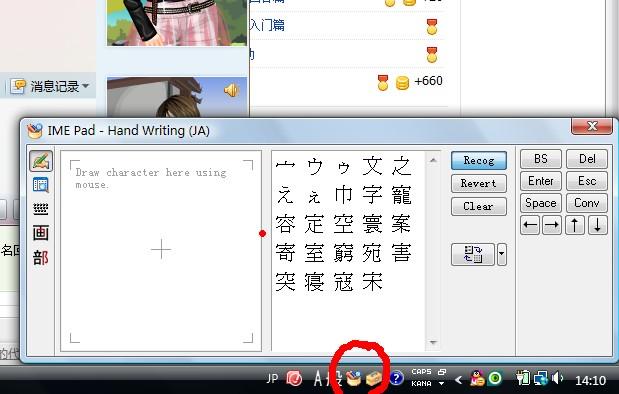Open the IME tools toolbox icon
The height and width of the screenshot is (394, 619).
pyautogui.click(x=373, y=379)
